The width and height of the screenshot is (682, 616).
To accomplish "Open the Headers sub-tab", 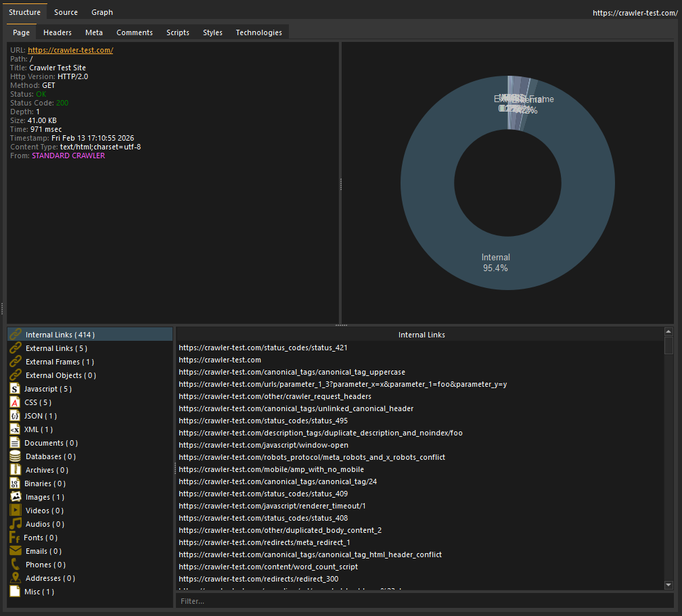I will (58, 32).
